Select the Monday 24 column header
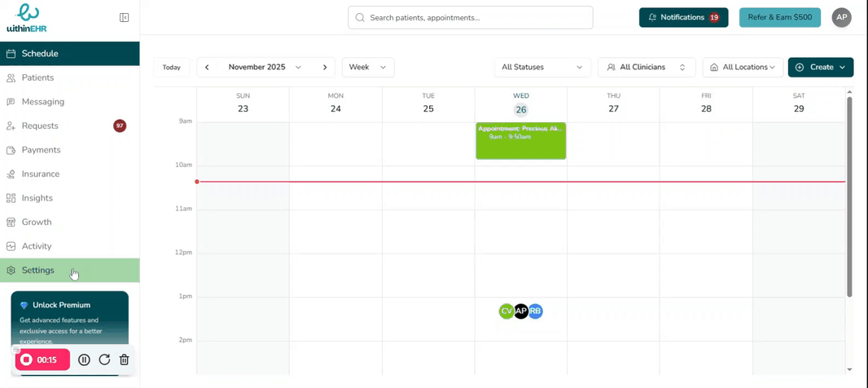Screen dimensions: 868x388 click(335, 103)
